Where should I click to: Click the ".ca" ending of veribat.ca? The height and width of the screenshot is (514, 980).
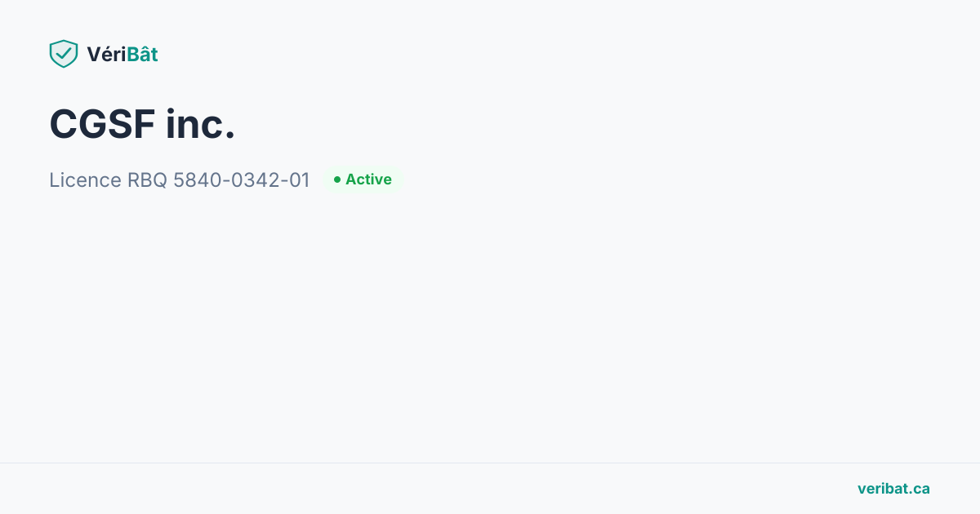(x=920, y=489)
